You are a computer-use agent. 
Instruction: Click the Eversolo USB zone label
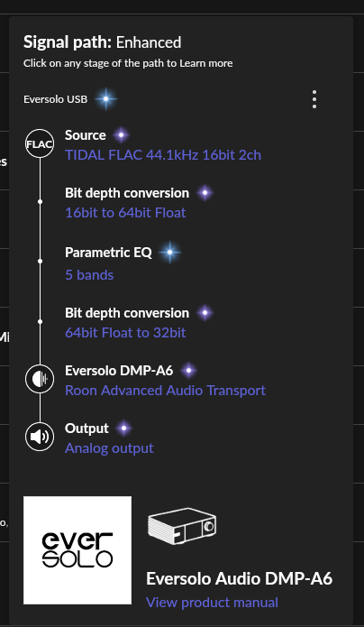[55, 99]
